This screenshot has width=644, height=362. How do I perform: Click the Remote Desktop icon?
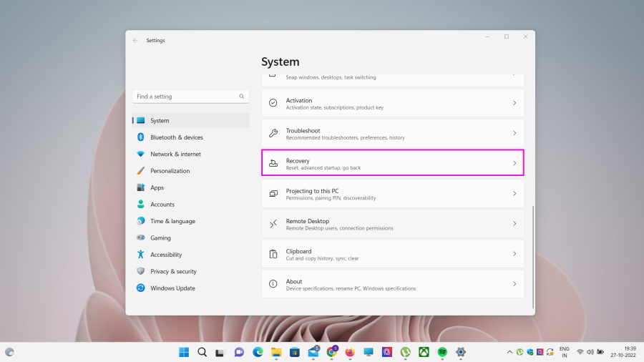(x=273, y=224)
